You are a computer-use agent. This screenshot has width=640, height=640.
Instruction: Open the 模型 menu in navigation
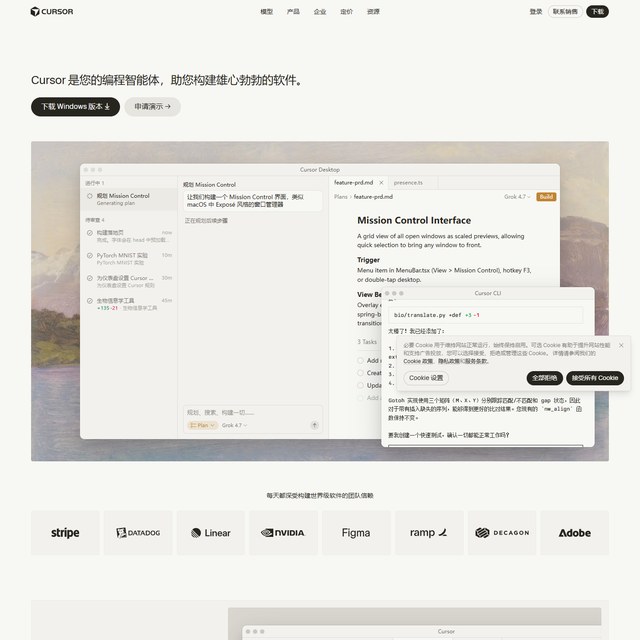(267, 11)
